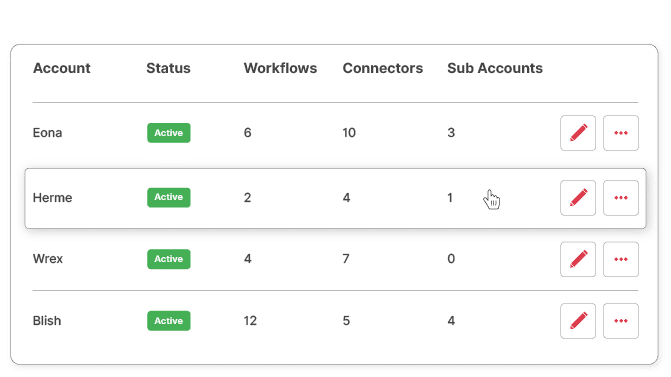Select the Account column header
671x377 pixels.
tap(62, 68)
